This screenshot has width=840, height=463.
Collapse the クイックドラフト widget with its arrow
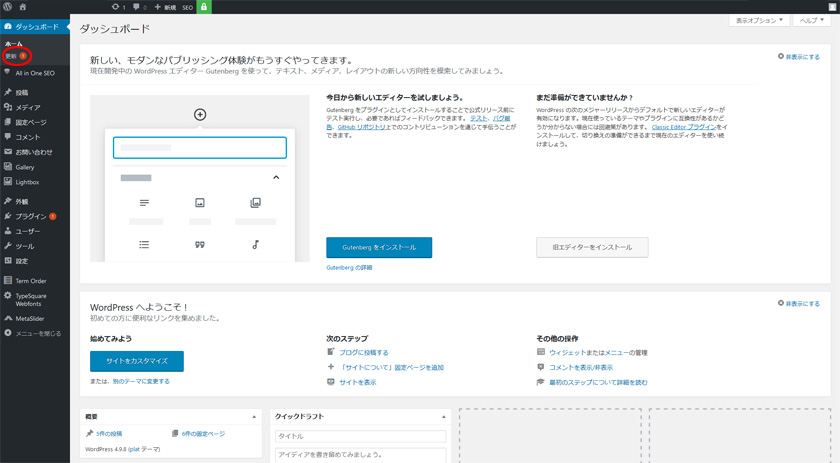coord(443,417)
